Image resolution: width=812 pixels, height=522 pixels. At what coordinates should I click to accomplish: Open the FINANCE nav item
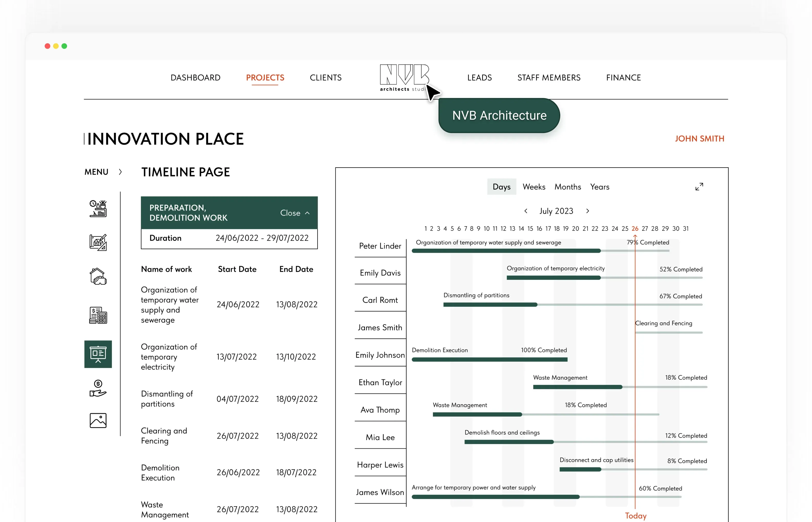(623, 78)
